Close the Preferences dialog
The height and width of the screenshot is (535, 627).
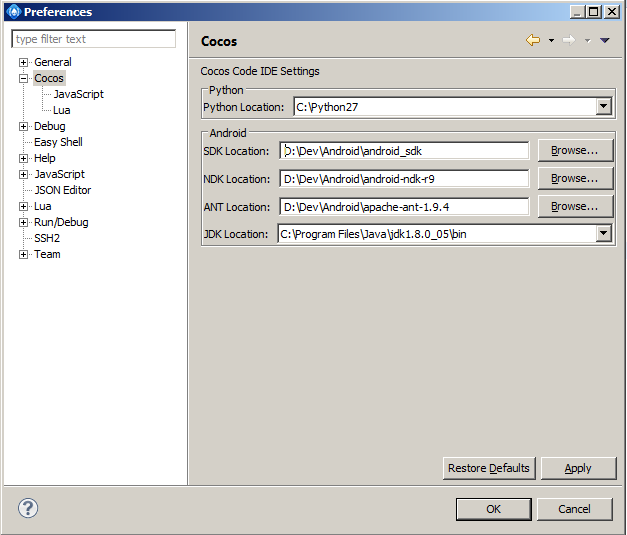click(612, 12)
